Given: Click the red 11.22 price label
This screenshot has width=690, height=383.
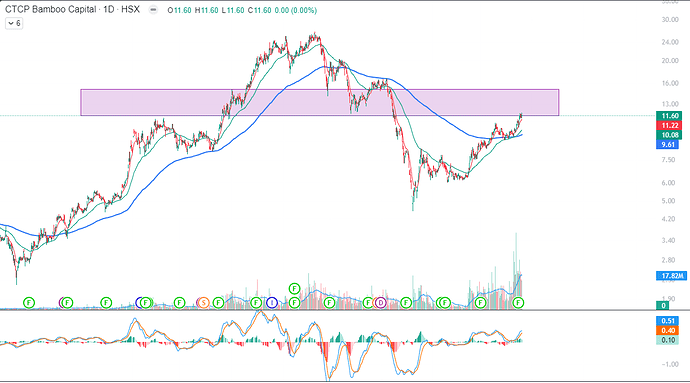Looking at the screenshot, I should [x=669, y=125].
